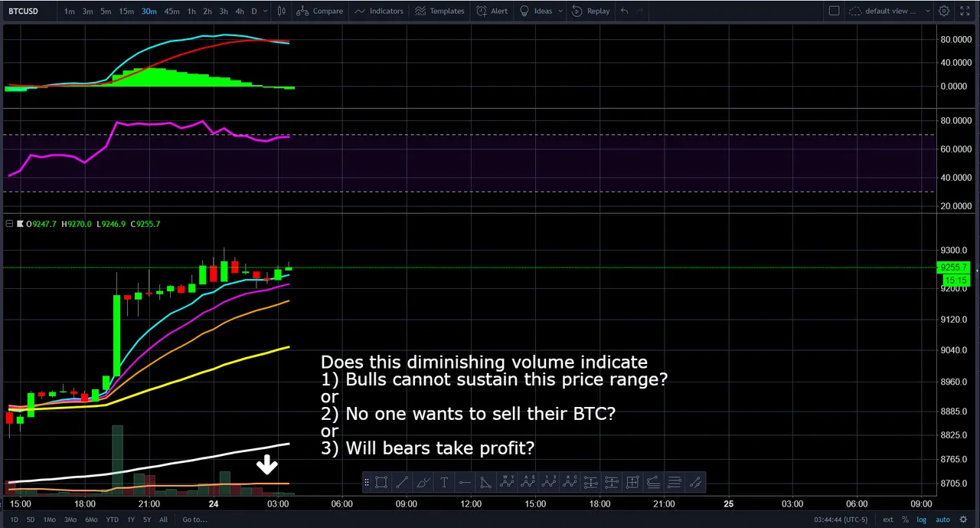Expand the Ideas dropdown
Viewport: 980px width, 528px height.
[x=560, y=11]
